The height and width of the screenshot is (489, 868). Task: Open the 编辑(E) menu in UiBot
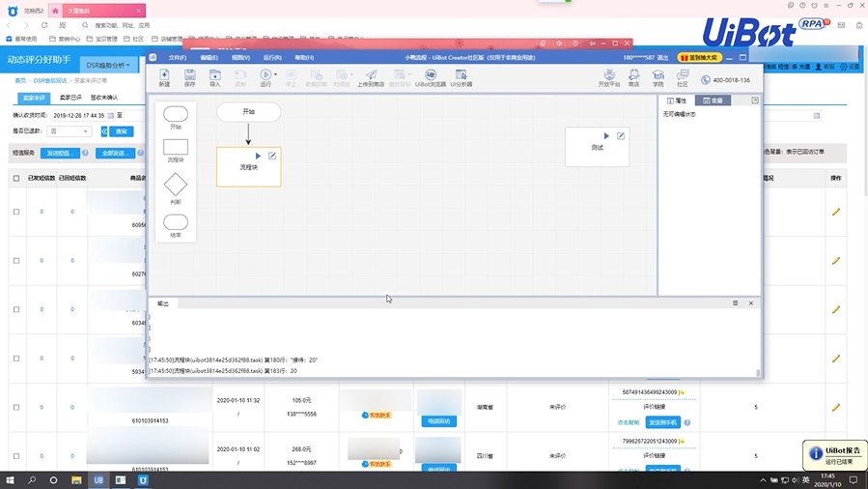pos(209,58)
